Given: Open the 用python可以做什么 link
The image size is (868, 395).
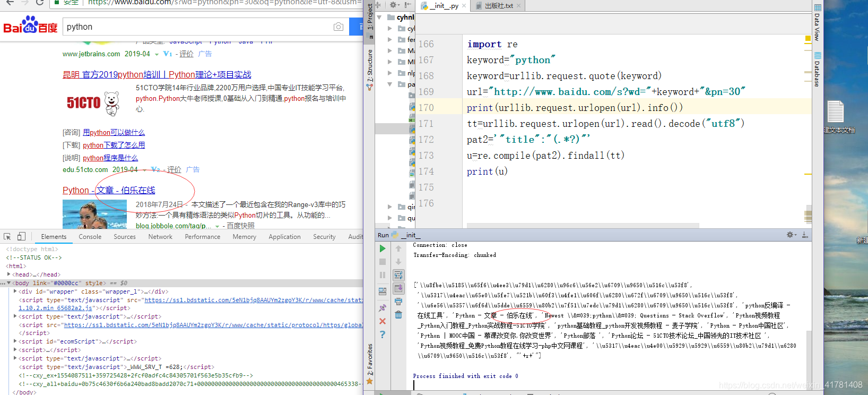Looking at the screenshot, I should [x=114, y=132].
